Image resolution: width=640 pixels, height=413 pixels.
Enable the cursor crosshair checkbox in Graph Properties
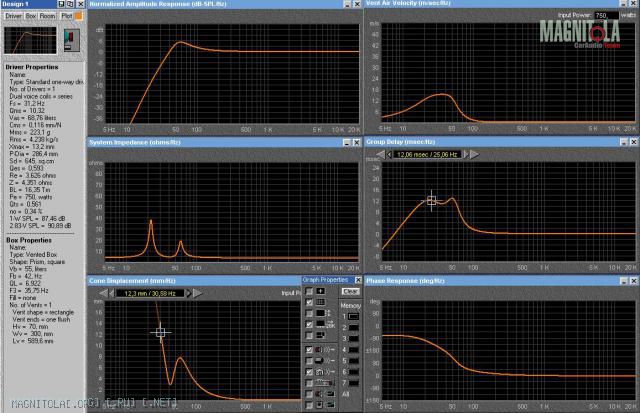309,291
